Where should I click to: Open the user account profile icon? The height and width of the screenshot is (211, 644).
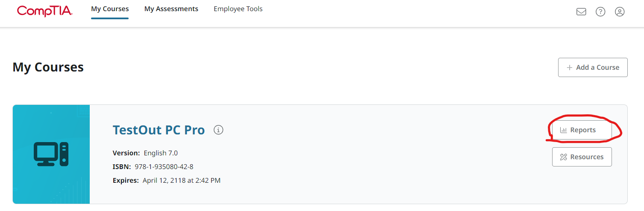tap(620, 12)
